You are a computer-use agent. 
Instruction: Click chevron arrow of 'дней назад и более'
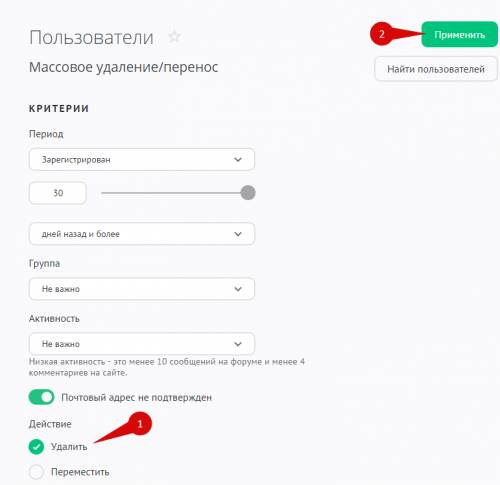238,234
